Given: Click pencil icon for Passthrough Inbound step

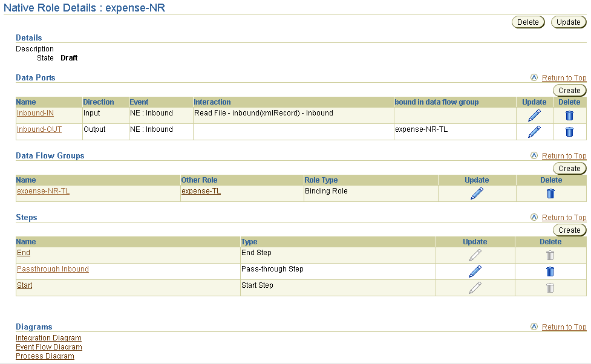Looking at the screenshot, I should click(475, 271).
